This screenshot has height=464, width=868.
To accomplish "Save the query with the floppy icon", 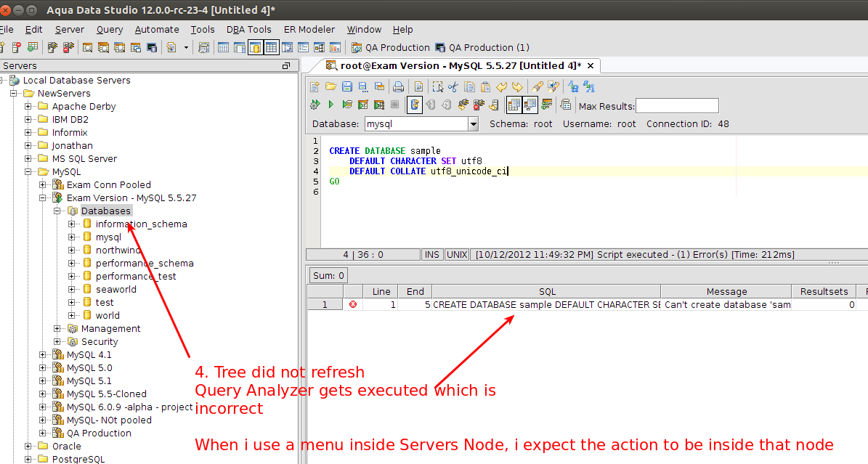I will point(347,87).
